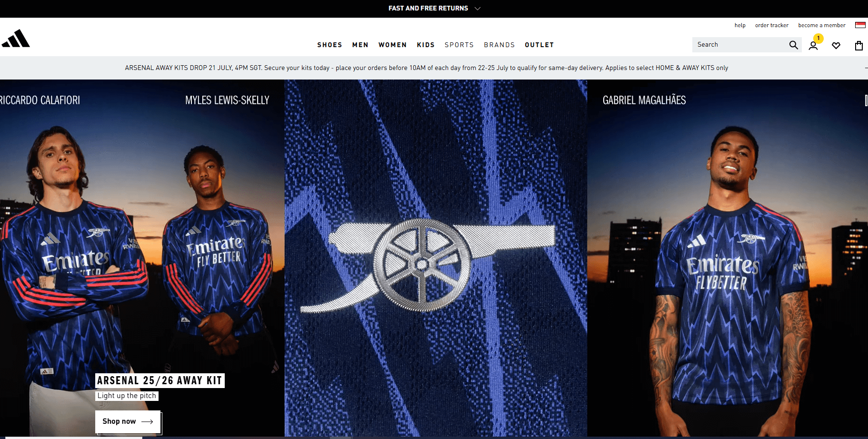Open the wishlist heart icon
Viewport: 868px width, 439px height.
tap(836, 46)
